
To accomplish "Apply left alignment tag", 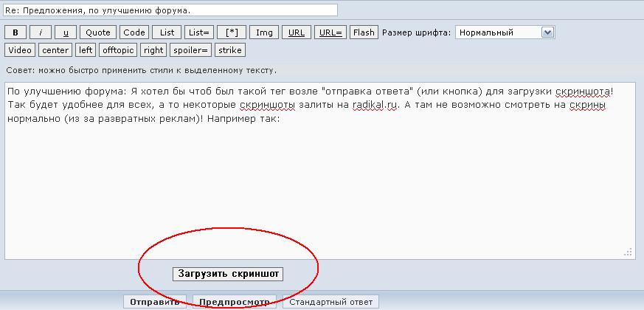I will (86, 50).
